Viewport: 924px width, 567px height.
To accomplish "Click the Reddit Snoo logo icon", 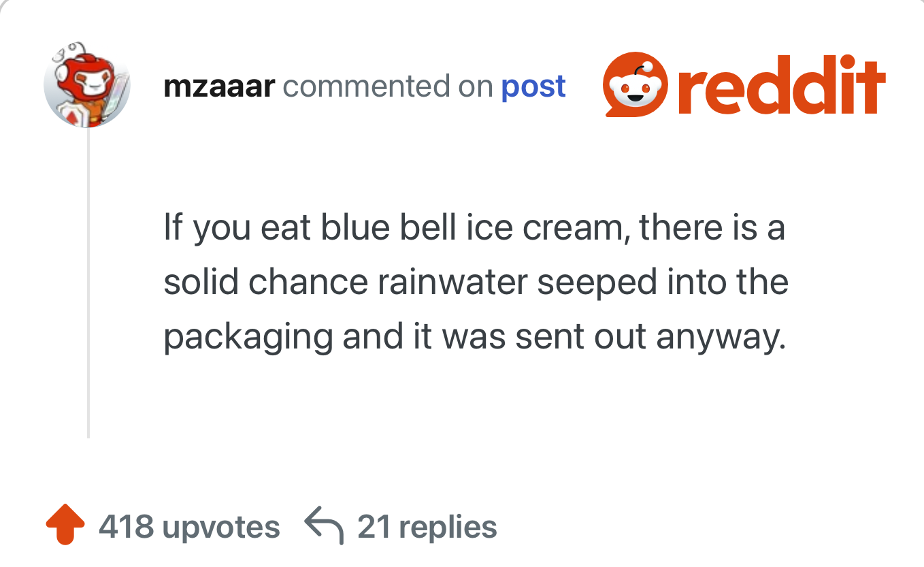I will (x=636, y=86).
